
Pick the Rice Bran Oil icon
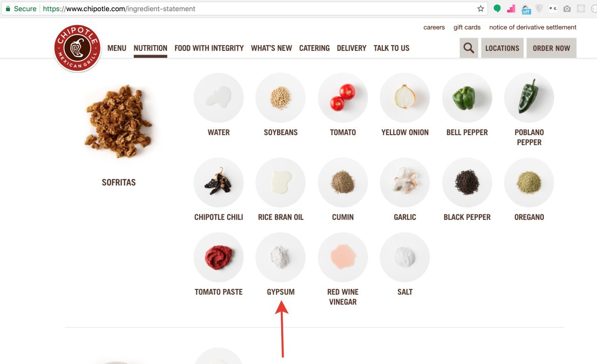click(280, 182)
